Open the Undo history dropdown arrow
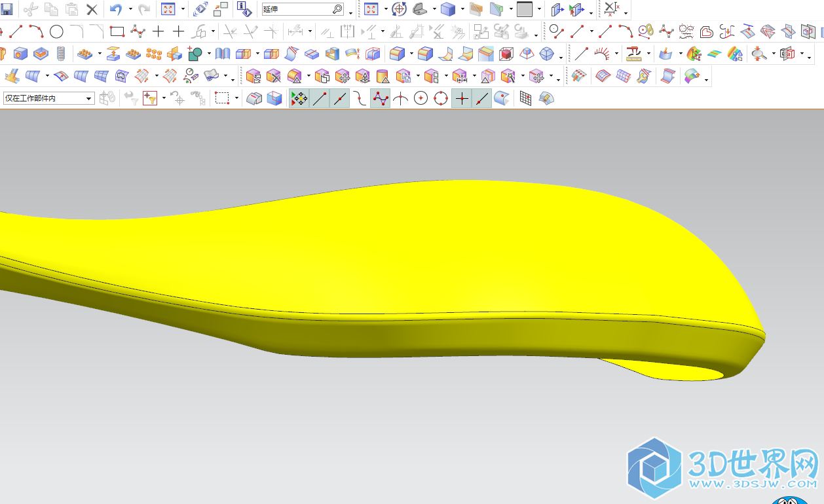Viewport: 824px width, 504px height. coord(130,9)
